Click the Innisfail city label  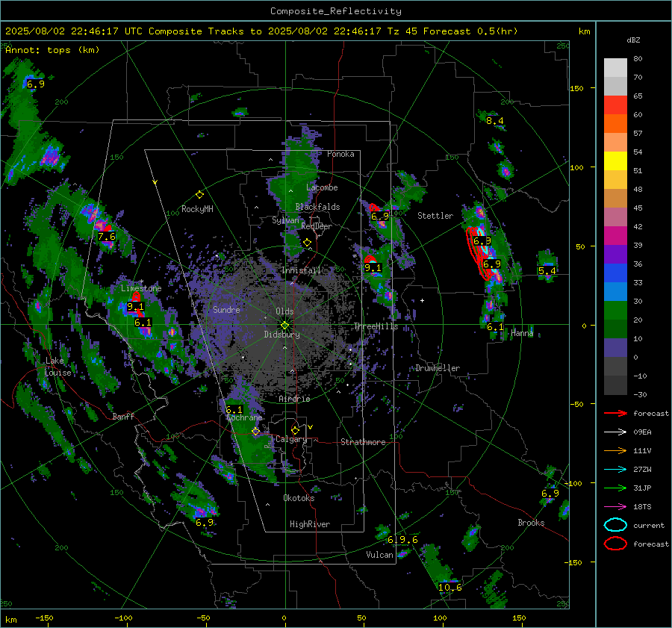click(301, 270)
